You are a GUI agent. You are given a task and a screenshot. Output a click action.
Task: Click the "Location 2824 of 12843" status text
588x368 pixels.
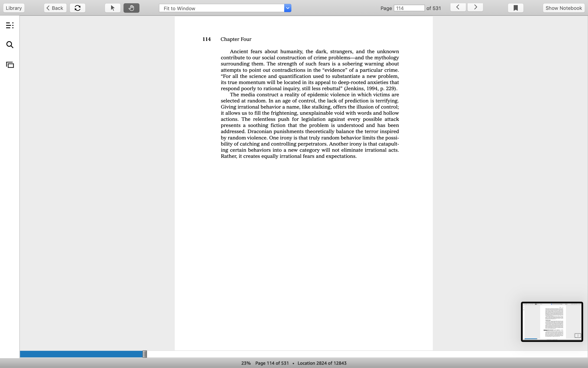tap(322, 363)
